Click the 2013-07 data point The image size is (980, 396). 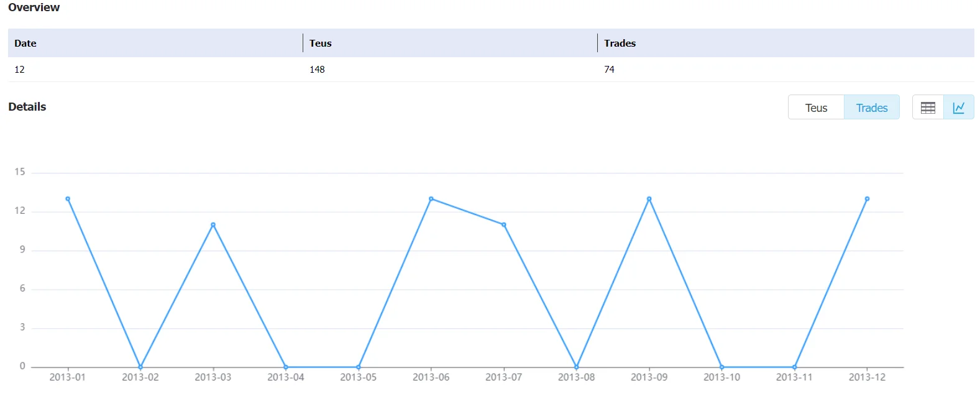click(504, 224)
